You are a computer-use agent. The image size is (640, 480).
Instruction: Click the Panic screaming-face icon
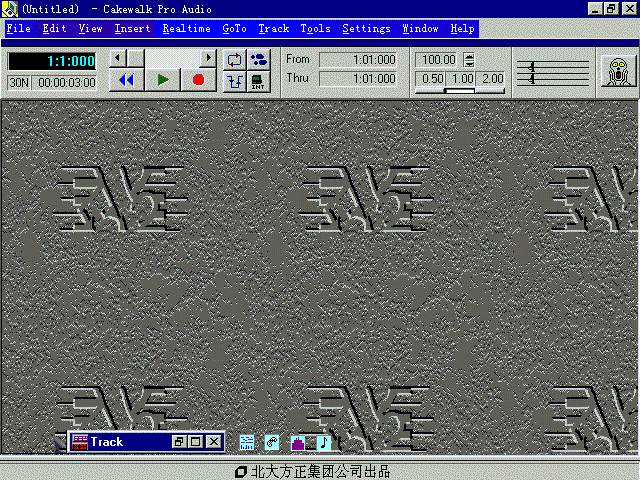click(617, 70)
